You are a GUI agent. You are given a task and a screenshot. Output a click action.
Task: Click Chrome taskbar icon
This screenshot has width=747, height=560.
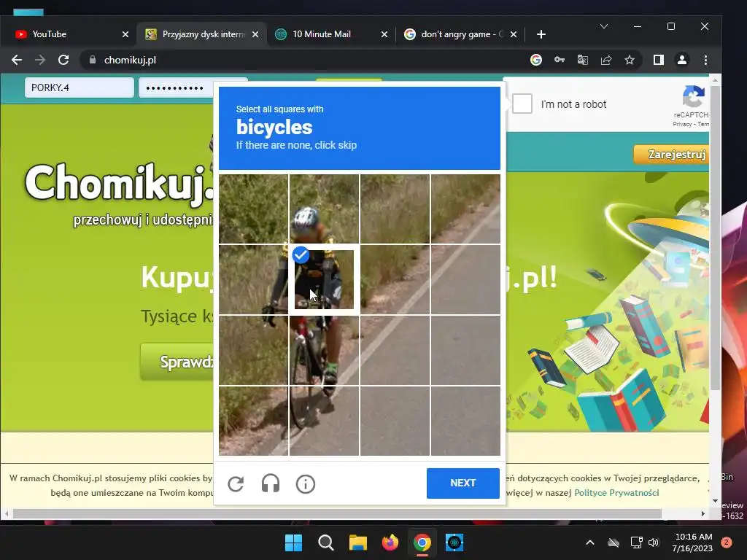(x=422, y=542)
